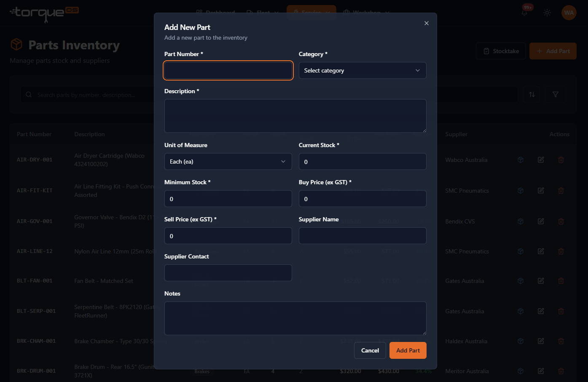
Task: Open the Service menu in top navigation
Action: [311, 12]
